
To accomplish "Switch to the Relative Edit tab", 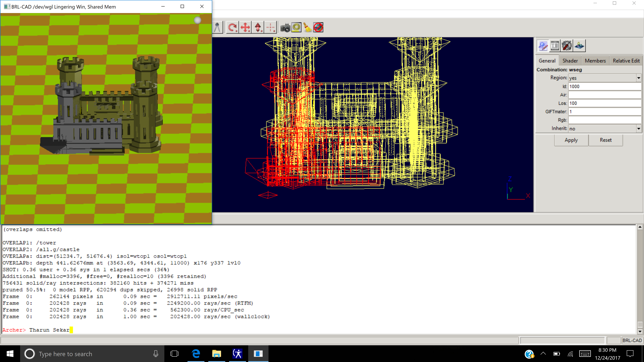I will (x=626, y=61).
